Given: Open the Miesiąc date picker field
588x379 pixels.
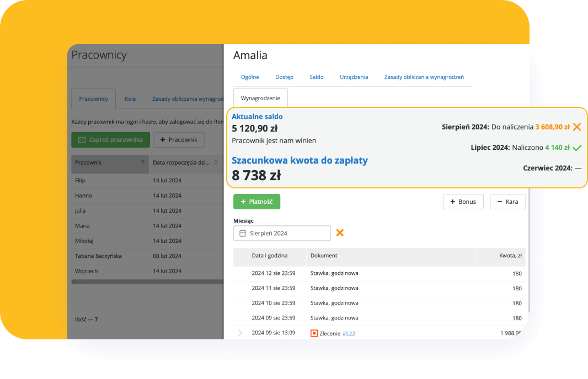Looking at the screenshot, I should (x=282, y=234).
